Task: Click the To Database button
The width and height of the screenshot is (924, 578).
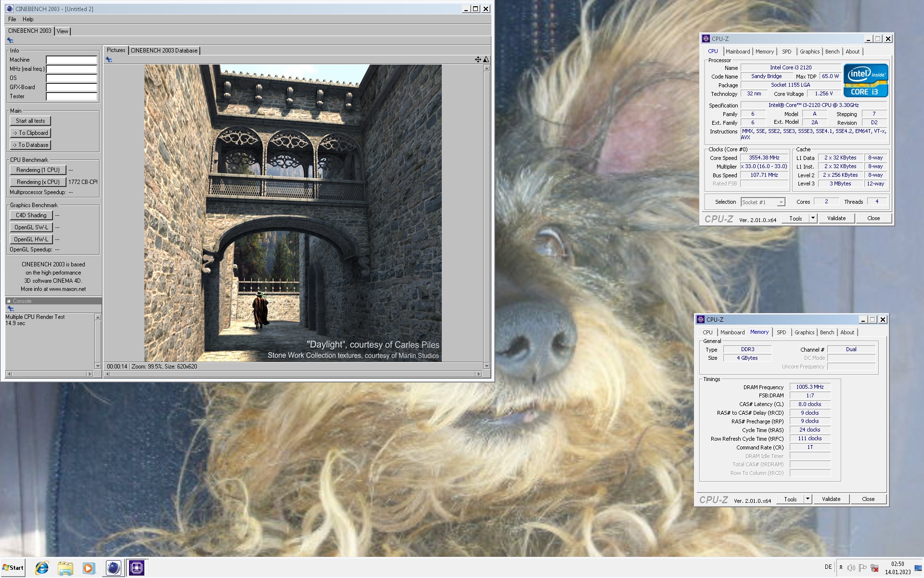Action: pos(30,145)
